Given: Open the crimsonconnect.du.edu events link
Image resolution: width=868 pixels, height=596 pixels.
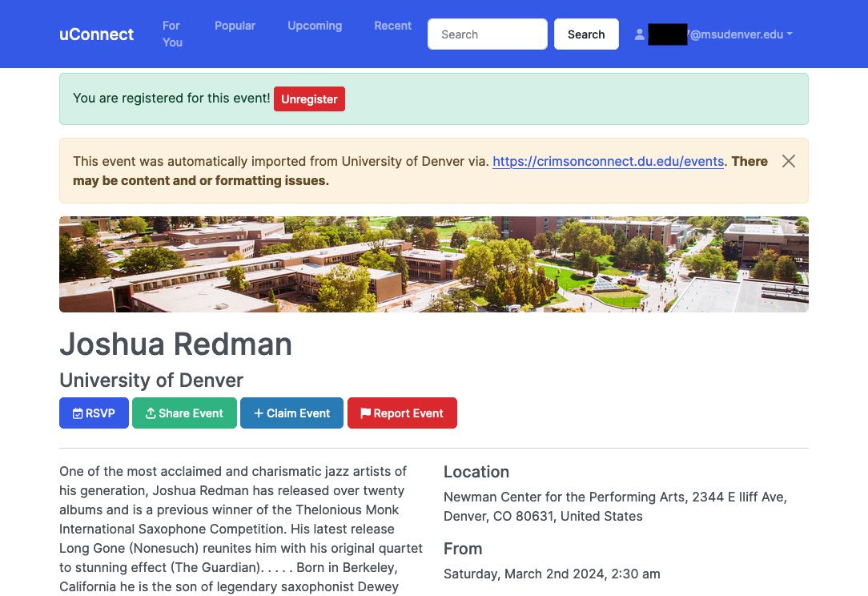Looking at the screenshot, I should tap(608, 161).
